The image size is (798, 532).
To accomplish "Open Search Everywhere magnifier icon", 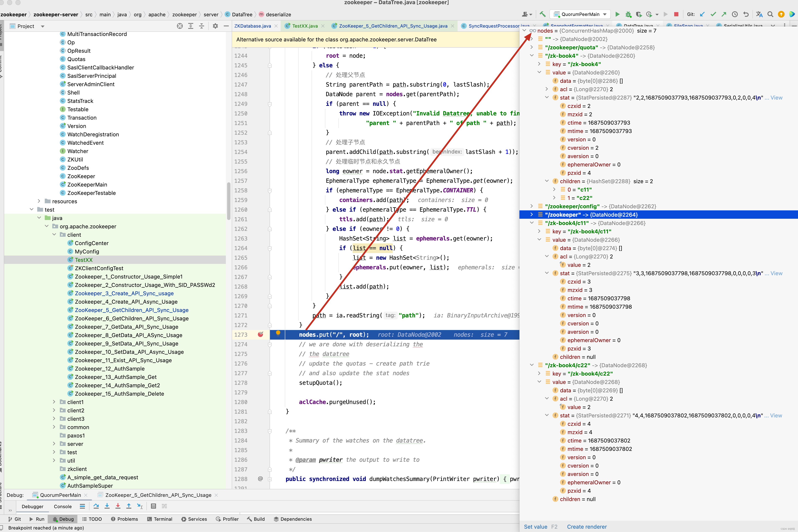I will [770, 14].
